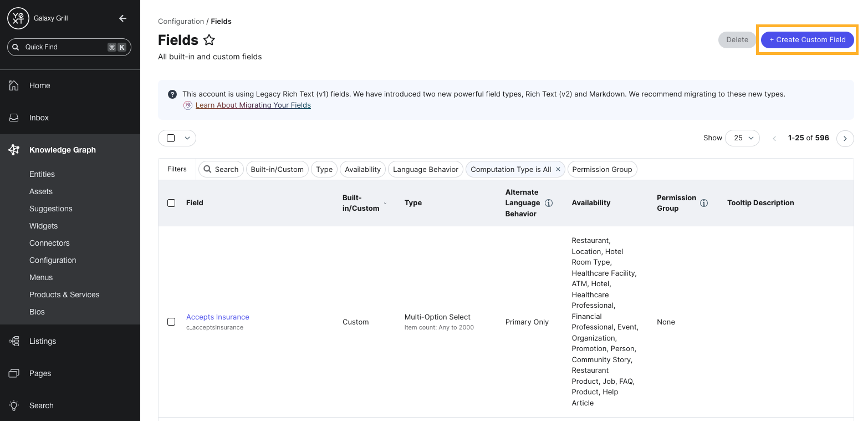Toggle the table header select-all checkbox
The width and height of the screenshot is (868, 421).
click(x=171, y=202)
